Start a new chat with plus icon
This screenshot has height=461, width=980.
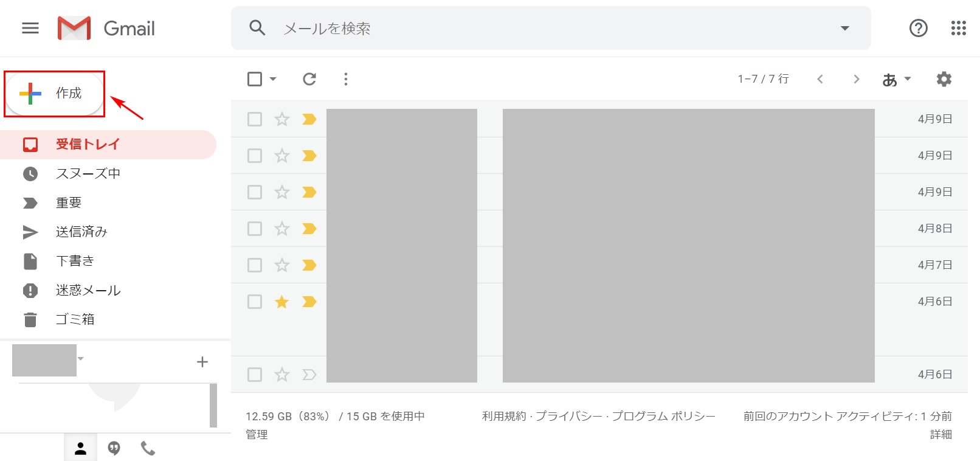click(202, 362)
